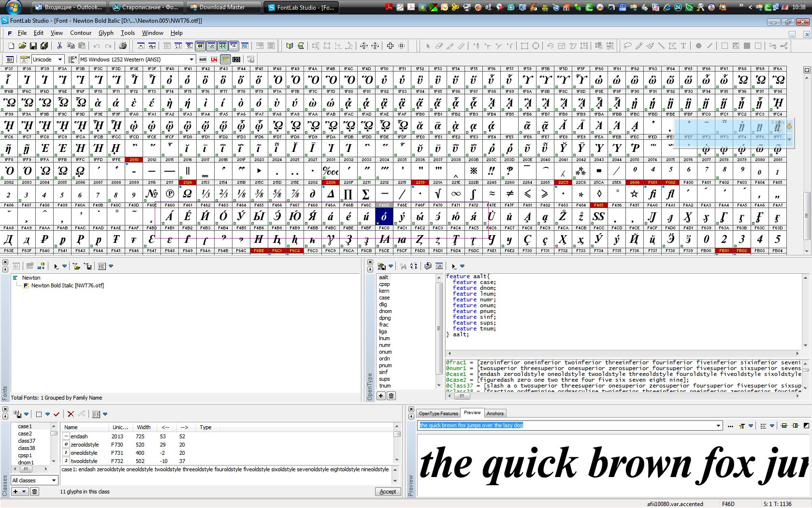Viewport: 812px width, 508px height.
Task: Open the All classes filter dropdown
Action: click(x=54, y=480)
